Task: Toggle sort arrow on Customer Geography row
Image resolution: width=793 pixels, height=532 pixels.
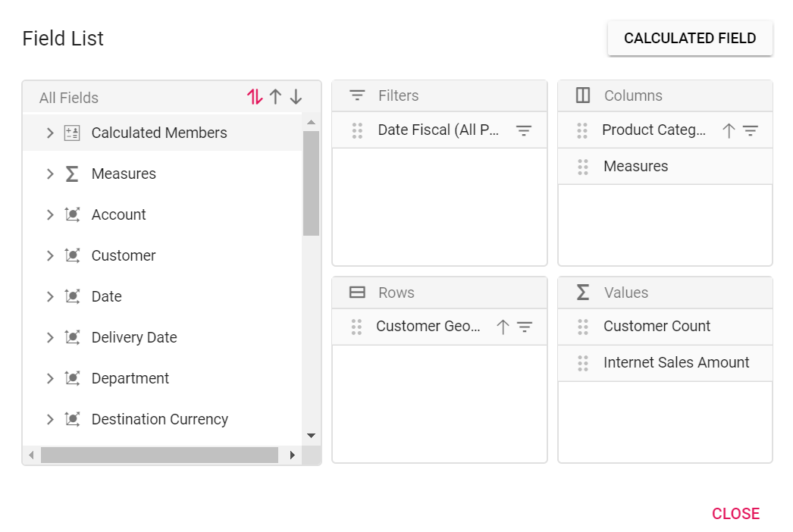Action: (x=503, y=327)
